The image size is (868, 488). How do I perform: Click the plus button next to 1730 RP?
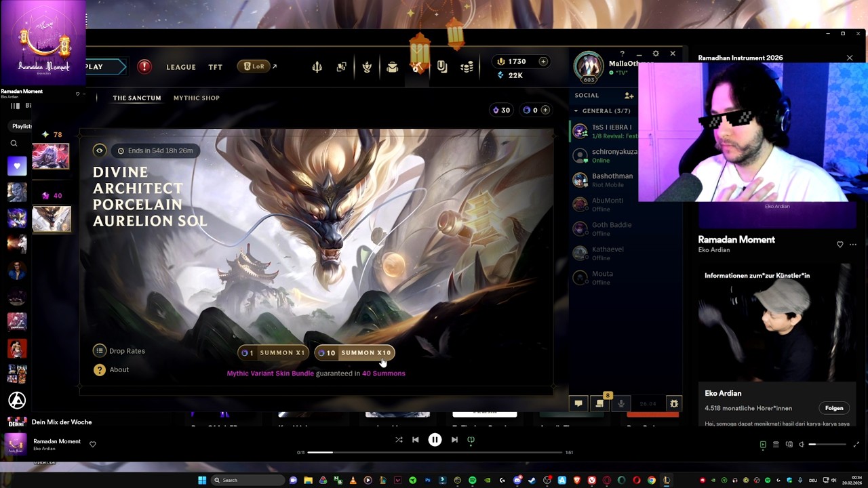[543, 61]
